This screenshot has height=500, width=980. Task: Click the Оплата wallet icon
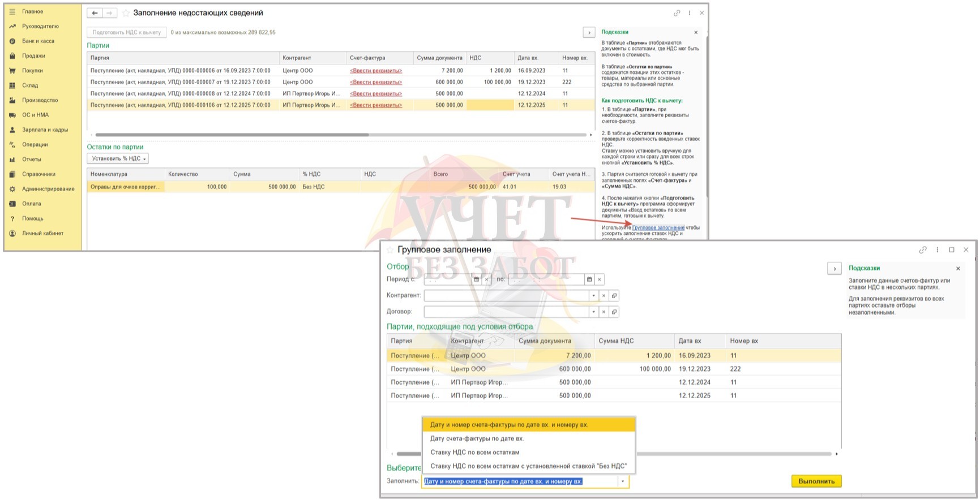[x=12, y=204]
